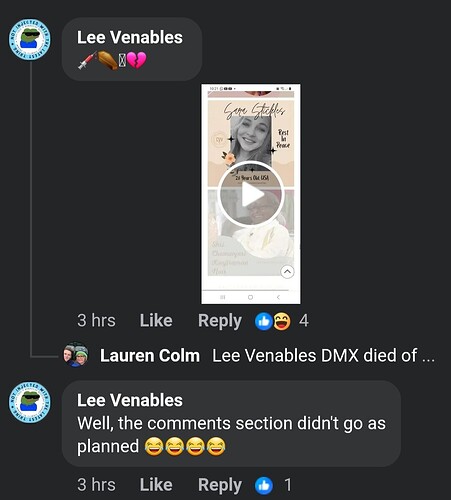This screenshot has width=451, height=500.
Task: Open Lauren Colm's profile picture
Action: [76, 355]
